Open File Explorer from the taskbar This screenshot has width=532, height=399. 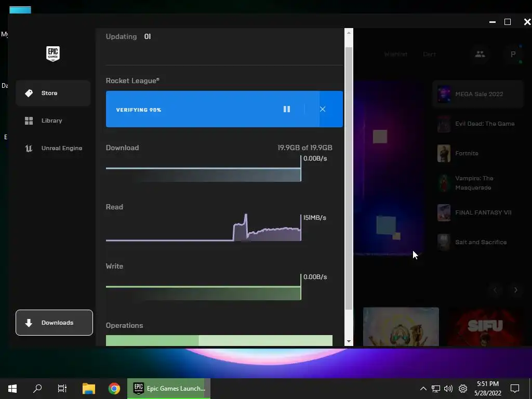(89, 389)
